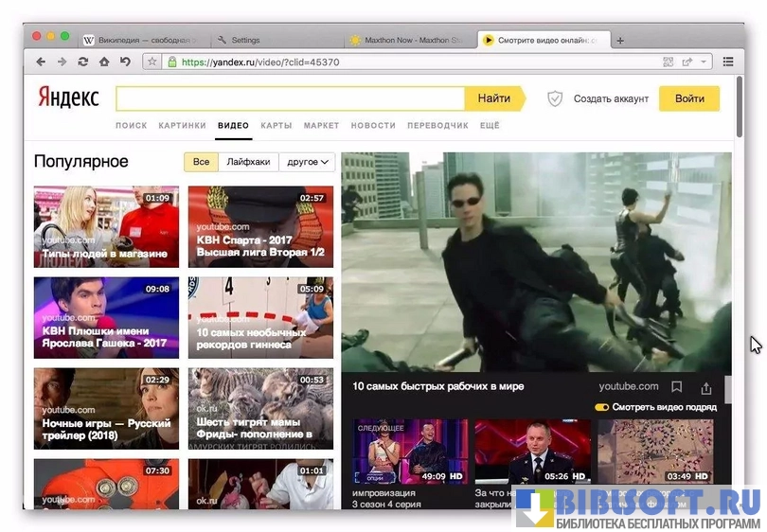Open a new tab with the plus button
Viewport: 767px width, 532px height.
click(620, 41)
